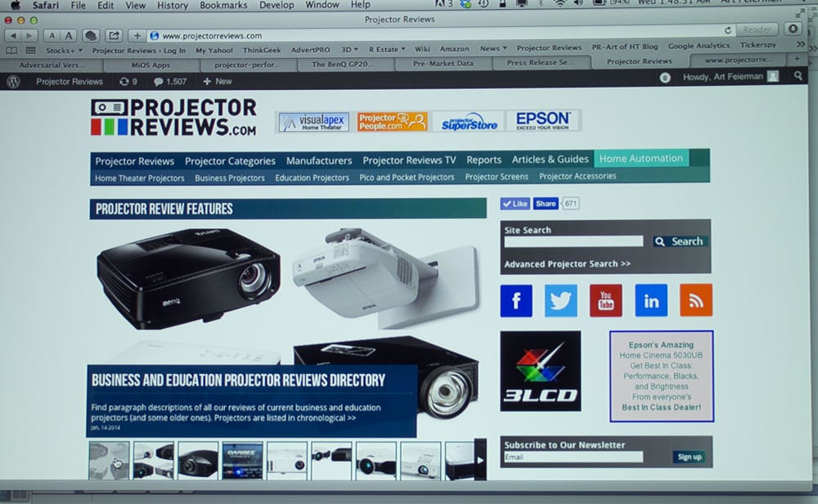Screen dimensions: 818x504
Task: Open the Projector People sponsor banner
Action: click(393, 122)
